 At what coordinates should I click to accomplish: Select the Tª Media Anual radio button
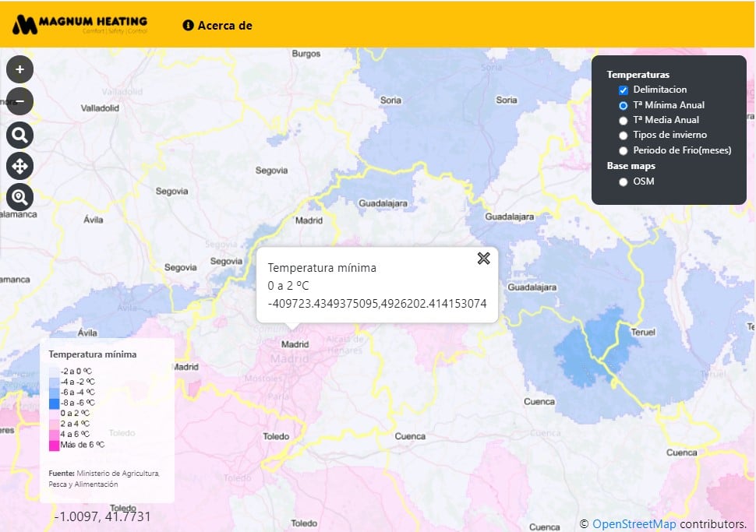tap(623, 120)
